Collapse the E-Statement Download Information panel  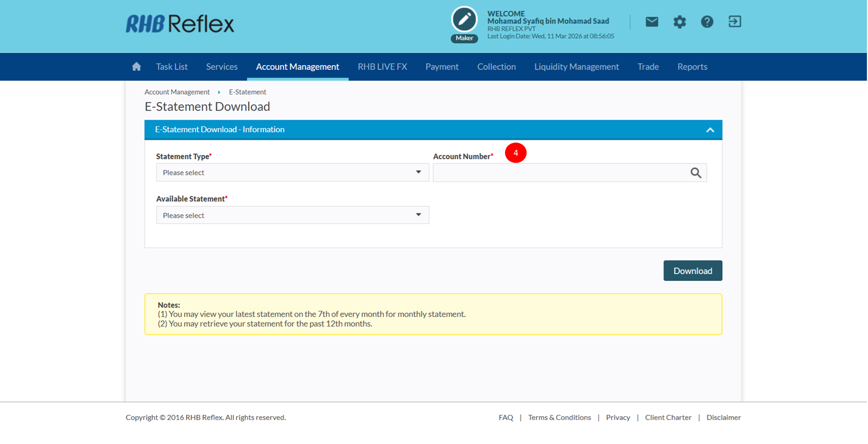pyautogui.click(x=710, y=130)
